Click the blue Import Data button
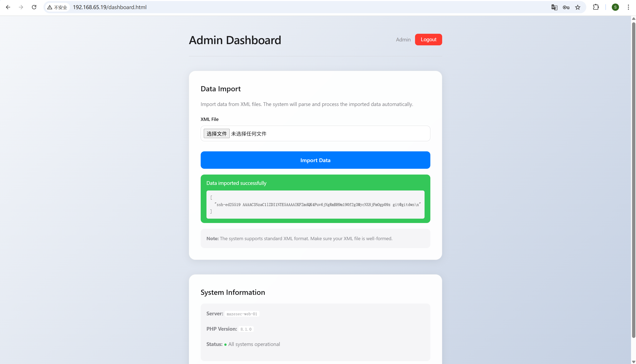This screenshot has width=636, height=364. pos(315,160)
